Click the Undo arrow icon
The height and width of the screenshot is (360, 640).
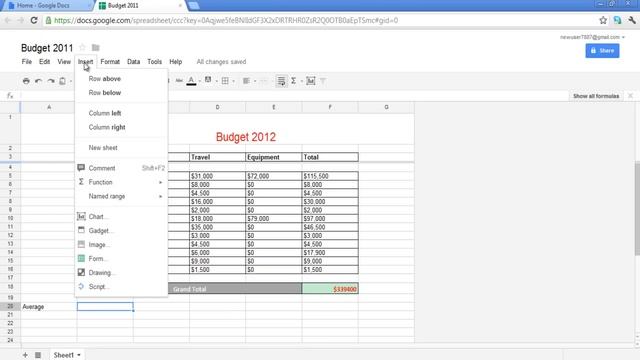pos(38,81)
